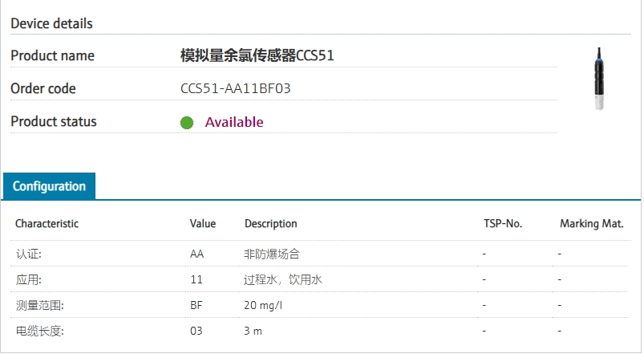This screenshot has width=644, height=354.
Task: Click the BF value cell
Action: click(196, 305)
